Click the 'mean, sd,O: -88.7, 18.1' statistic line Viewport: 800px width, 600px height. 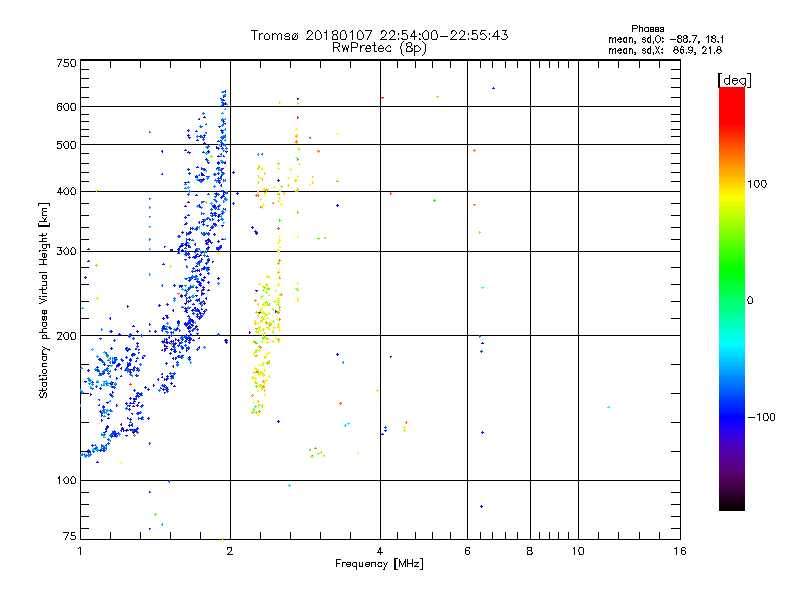666,39
